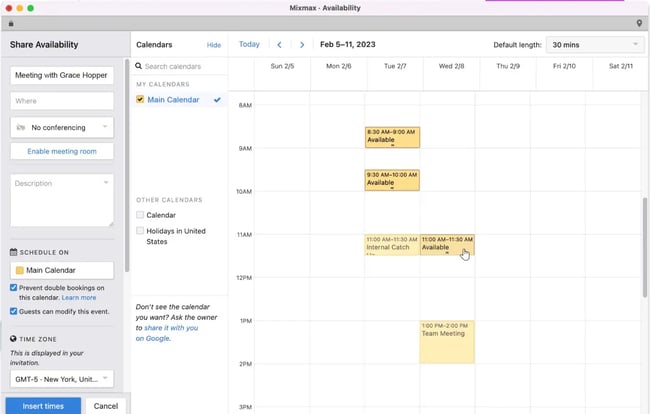The image size is (650, 414).
Task: Go to next week with right chevron
Action: pos(302,45)
